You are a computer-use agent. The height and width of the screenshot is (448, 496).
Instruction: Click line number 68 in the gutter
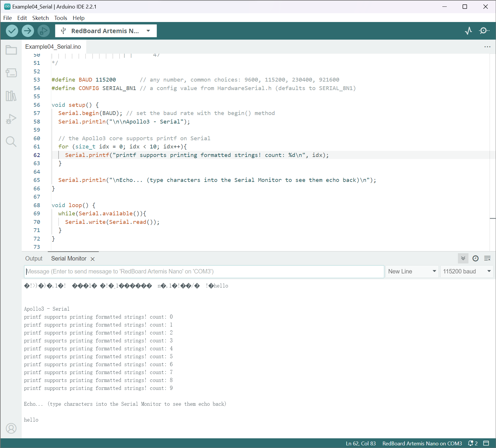[37, 205]
